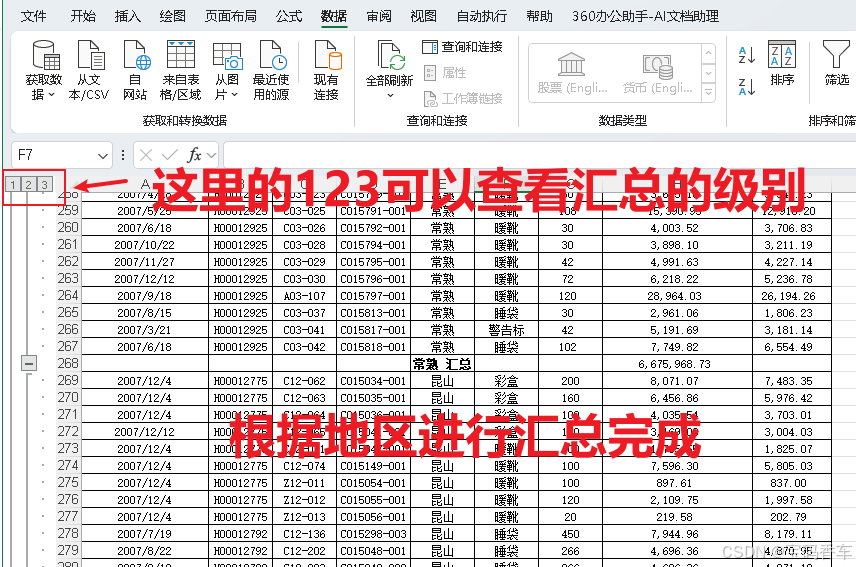Open Queries & Connections (查询和连接) pane

click(x=462, y=47)
